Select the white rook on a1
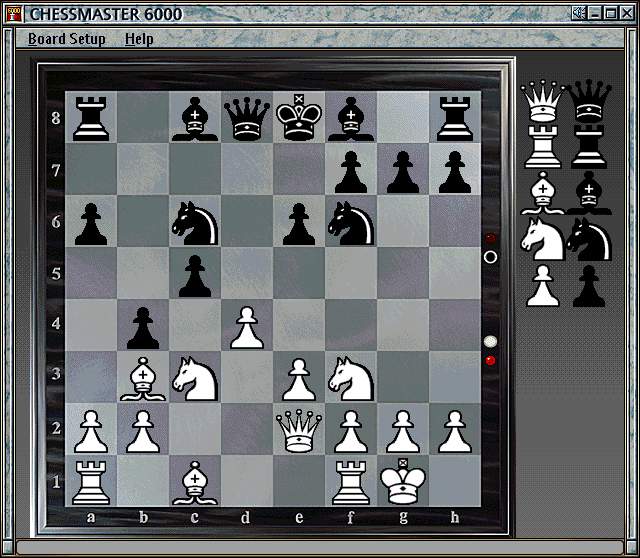640x558 pixels. tap(91, 483)
